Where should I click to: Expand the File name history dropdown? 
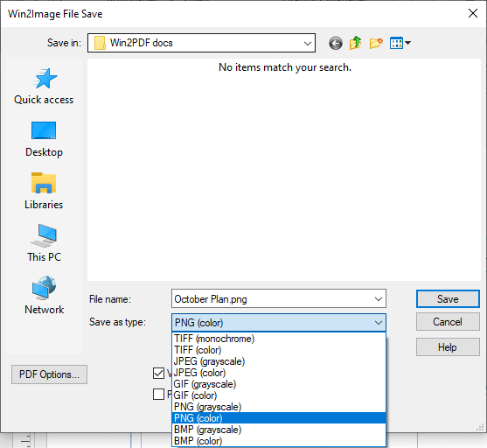pos(379,299)
